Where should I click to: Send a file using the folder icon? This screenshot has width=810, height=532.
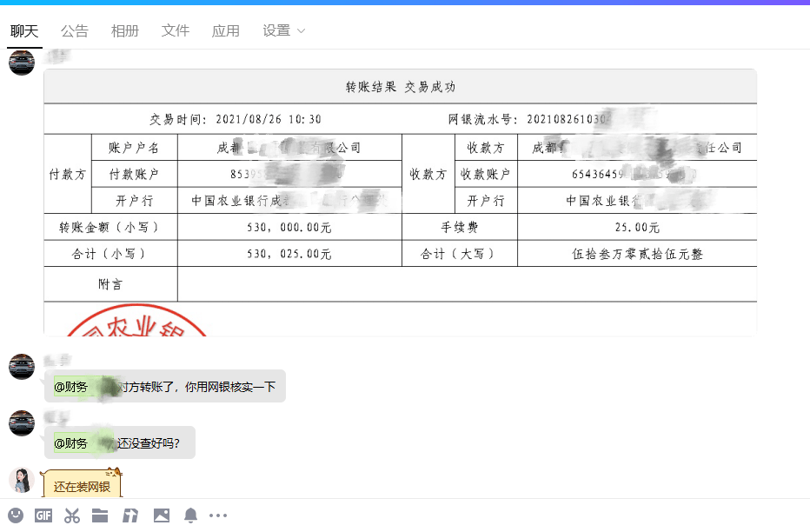tap(100, 515)
